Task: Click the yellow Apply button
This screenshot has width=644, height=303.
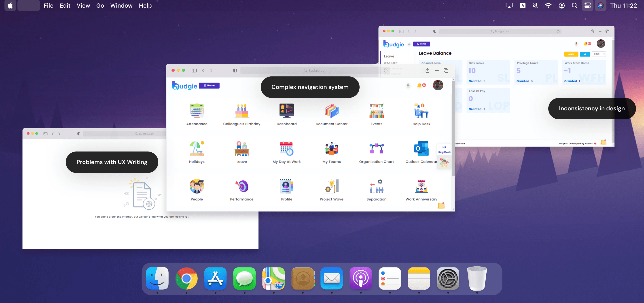Action: [571, 54]
